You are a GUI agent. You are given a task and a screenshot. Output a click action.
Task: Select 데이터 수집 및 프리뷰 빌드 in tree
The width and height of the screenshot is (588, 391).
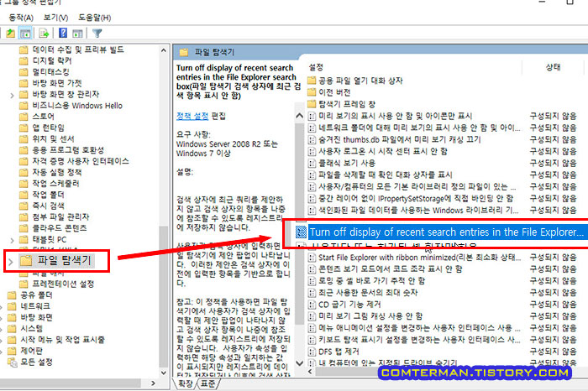tap(78, 50)
